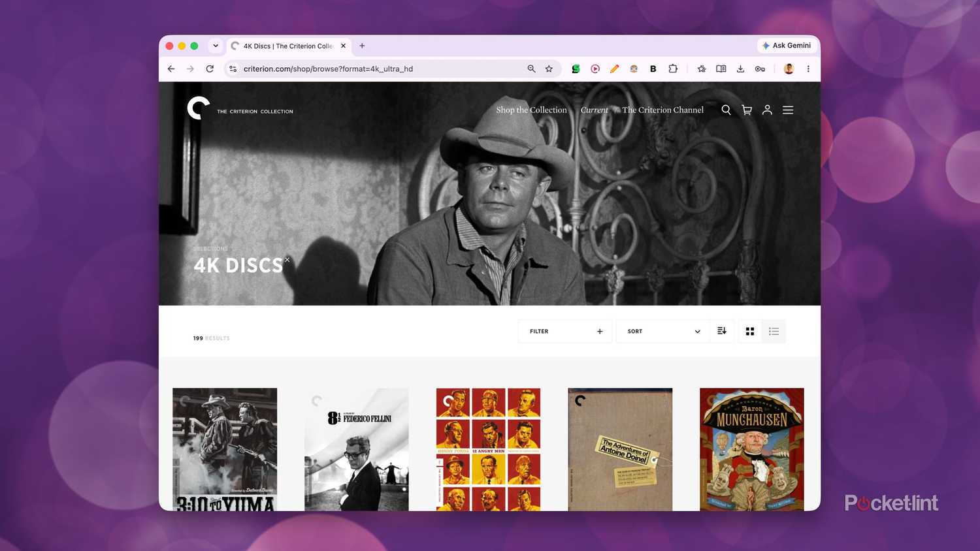The image size is (980, 551).
Task: Select the 4K Discs Criterion Collection tab
Action: (x=288, y=46)
